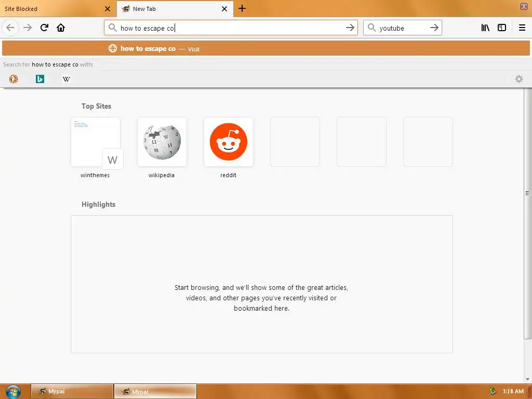
Task: Close the New Tab tab
Action: click(x=224, y=9)
